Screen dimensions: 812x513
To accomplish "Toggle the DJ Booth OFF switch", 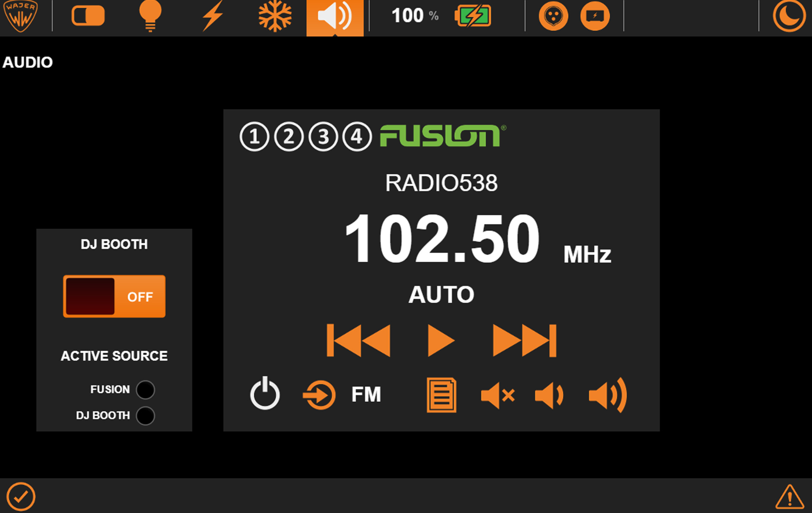I will pos(114,296).
